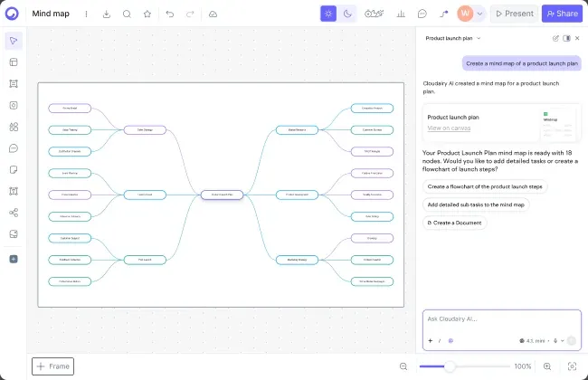Undo the last action
588x380 pixels.
170,14
